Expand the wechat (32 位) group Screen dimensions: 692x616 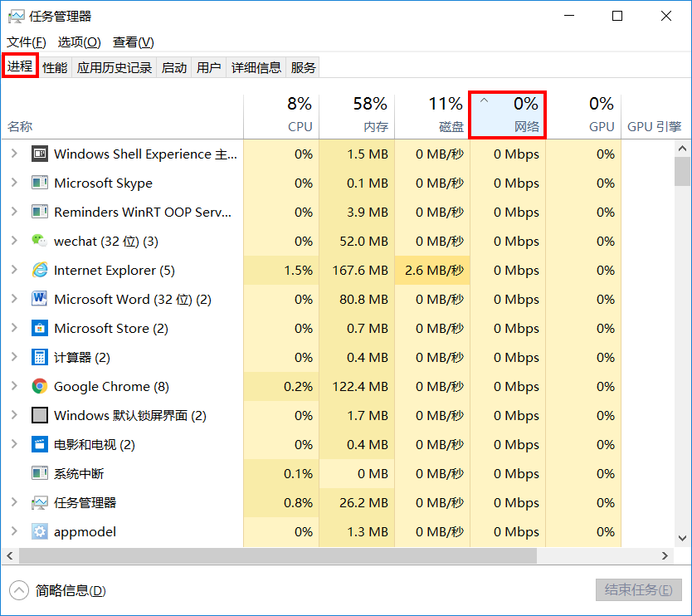pos(14,241)
